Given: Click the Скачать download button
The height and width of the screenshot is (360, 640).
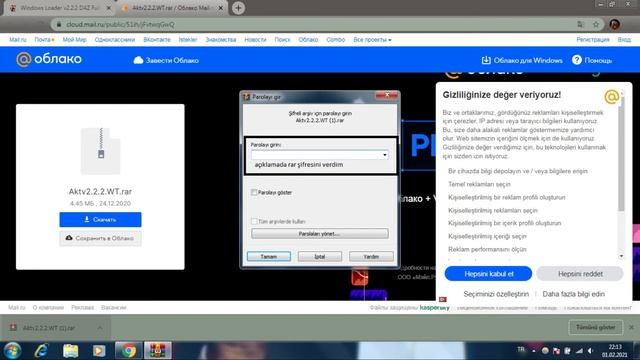Looking at the screenshot, I should click(x=100, y=220).
